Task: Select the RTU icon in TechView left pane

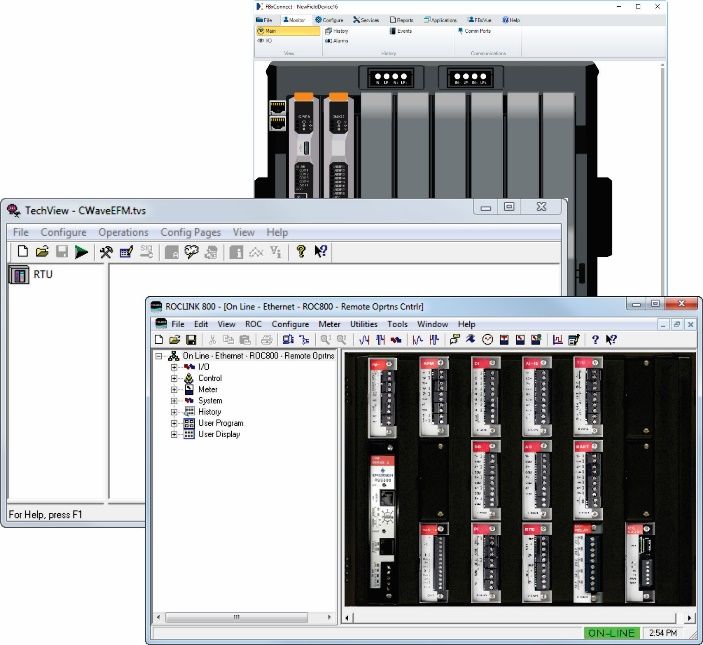Action: click(19, 274)
